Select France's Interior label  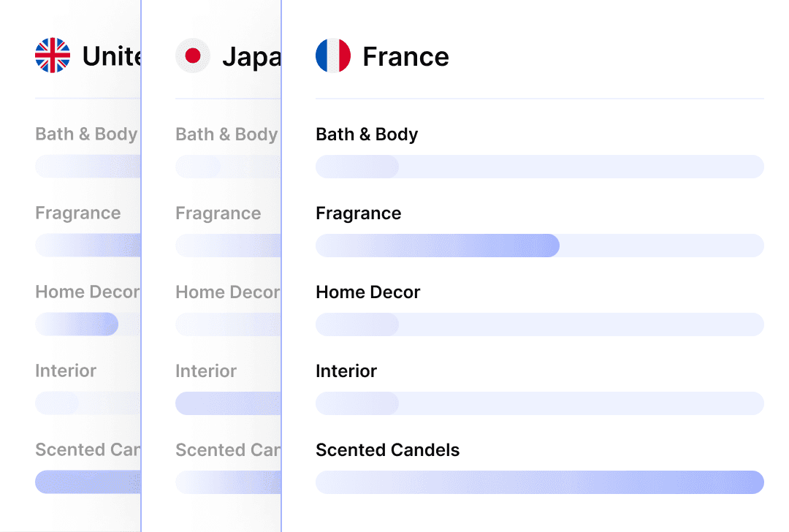click(x=346, y=371)
